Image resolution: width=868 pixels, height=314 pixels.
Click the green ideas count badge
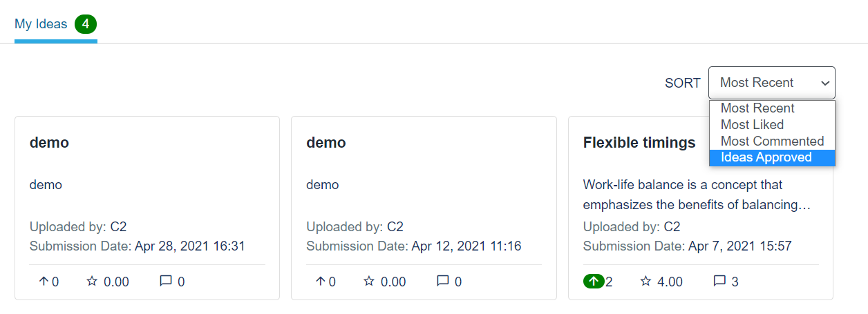click(86, 24)
